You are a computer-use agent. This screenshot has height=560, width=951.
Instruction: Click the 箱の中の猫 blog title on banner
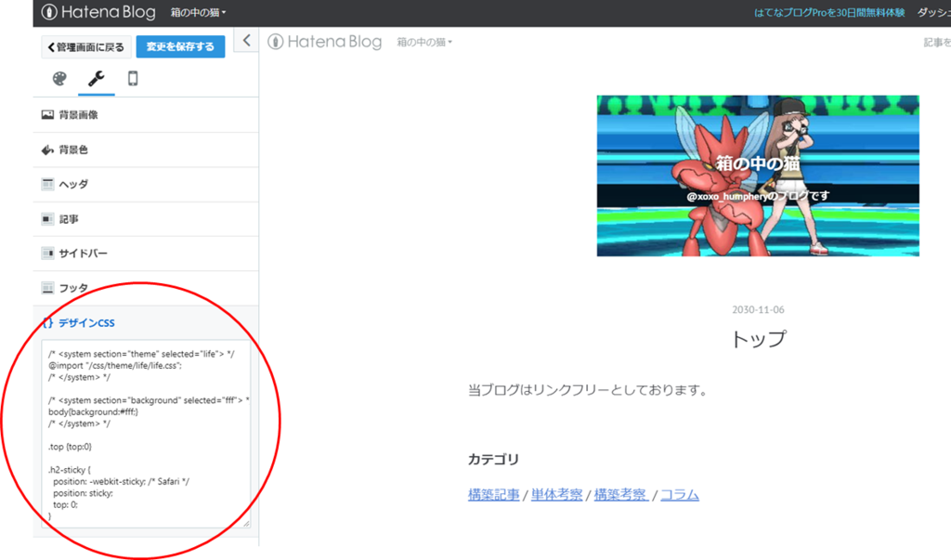click(758, 163)
